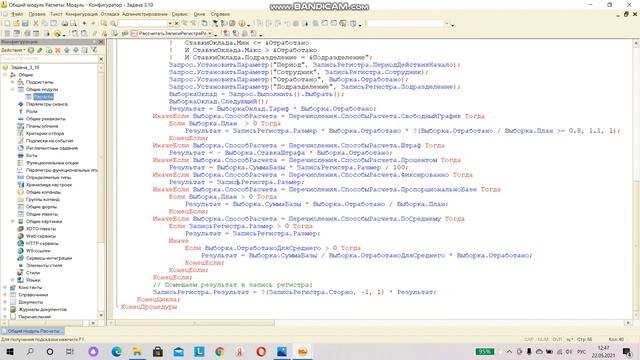Click the Open file folder icon in the toolbar
Viewport: 640px width, 360px height.
(x=16, y=24)
